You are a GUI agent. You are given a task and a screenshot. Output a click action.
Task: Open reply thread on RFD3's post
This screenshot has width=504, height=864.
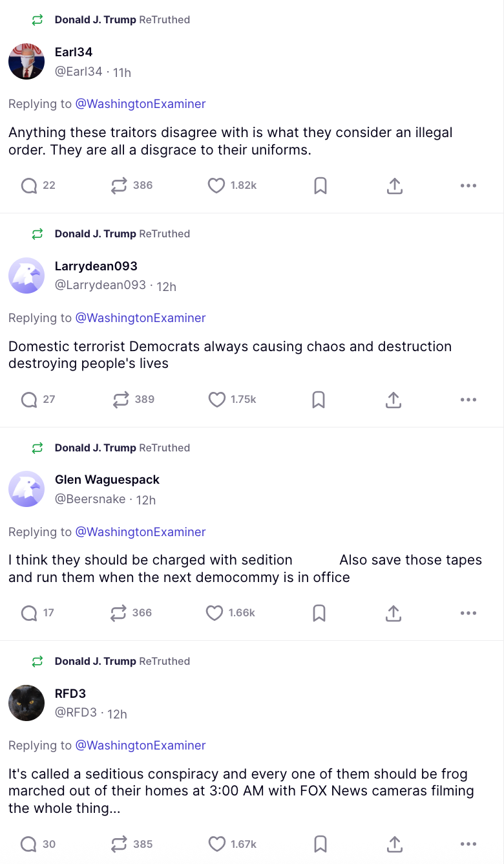29,844
